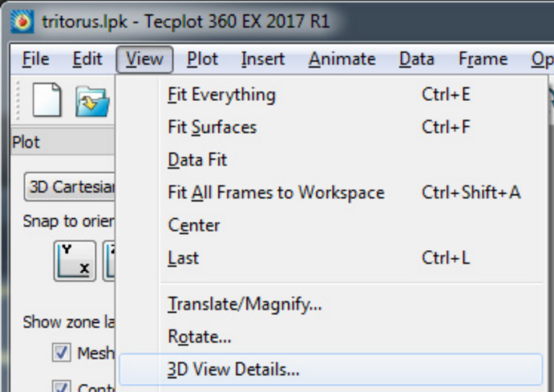Toggle the Mesh zone layer checkbox

click(61, 352)
